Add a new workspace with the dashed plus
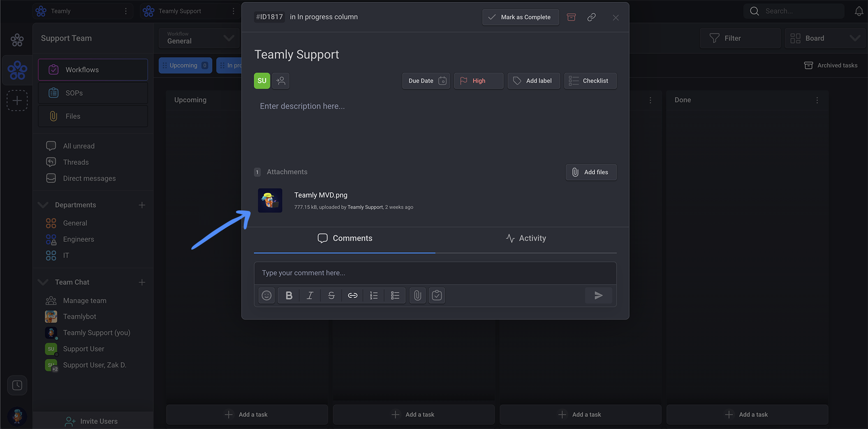The height and width of the screenshot is (429, 868). click(x=17, y=101)
